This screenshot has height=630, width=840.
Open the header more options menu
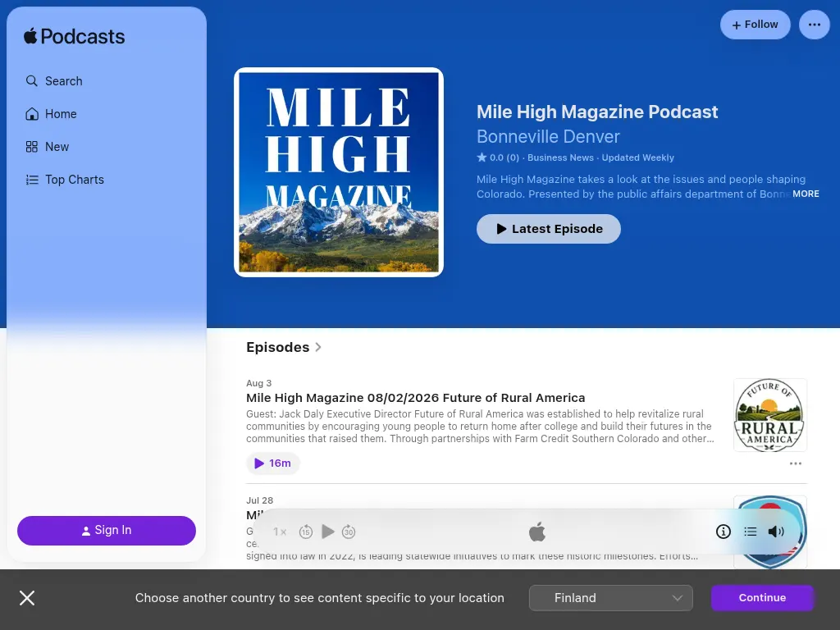[x=815, y=25]
